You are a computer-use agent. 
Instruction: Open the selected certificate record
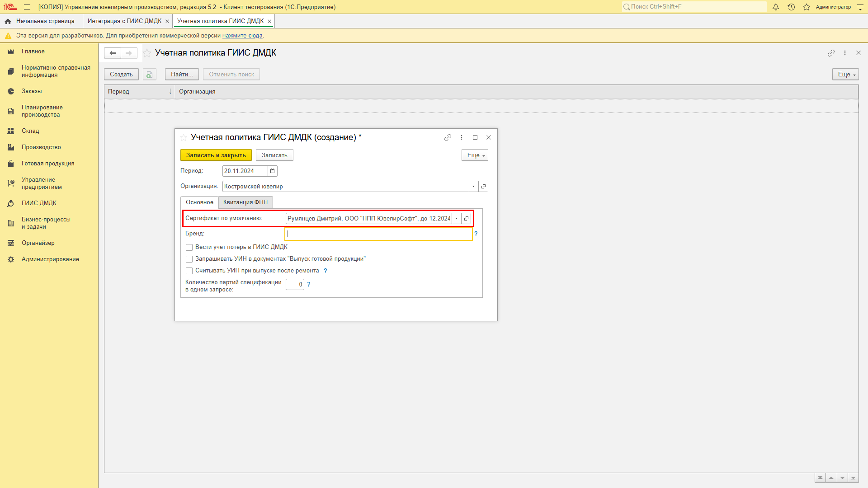tap(466, 219)
